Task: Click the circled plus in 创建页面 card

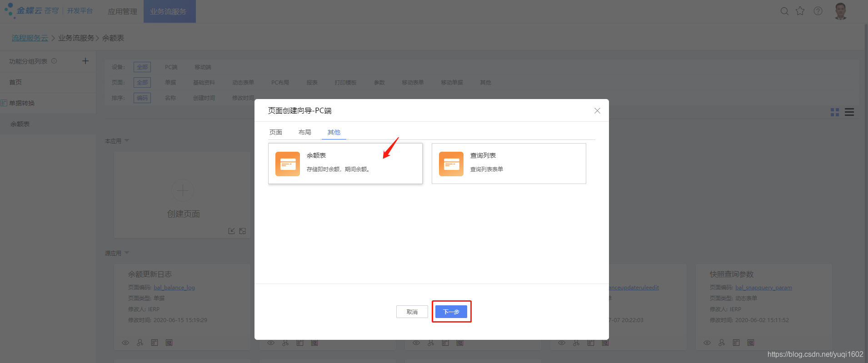Action: pos(183,190)
